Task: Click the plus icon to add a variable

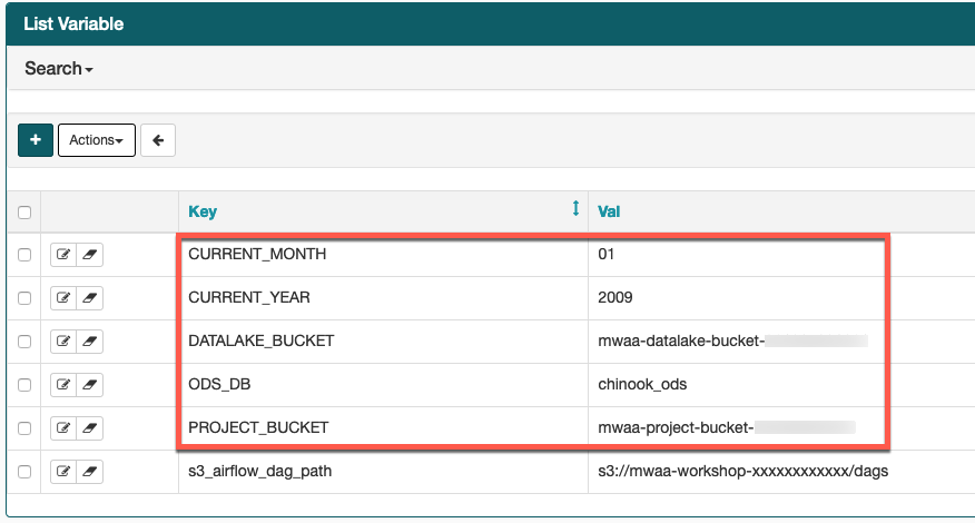Action: [35, 141]
